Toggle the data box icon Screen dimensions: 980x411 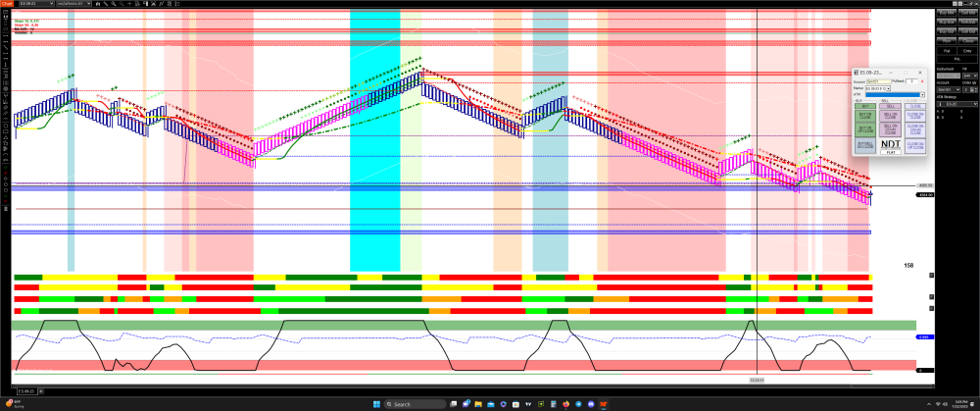137,3
